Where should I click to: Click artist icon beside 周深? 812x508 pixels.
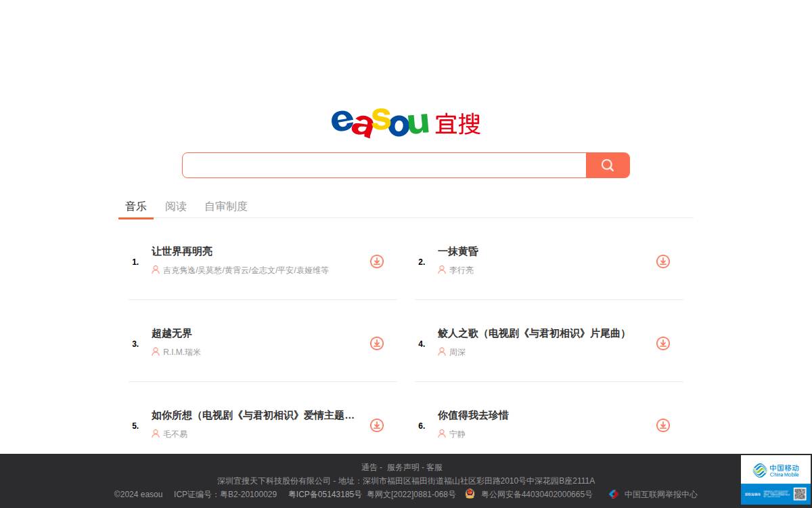click(442, 352)
